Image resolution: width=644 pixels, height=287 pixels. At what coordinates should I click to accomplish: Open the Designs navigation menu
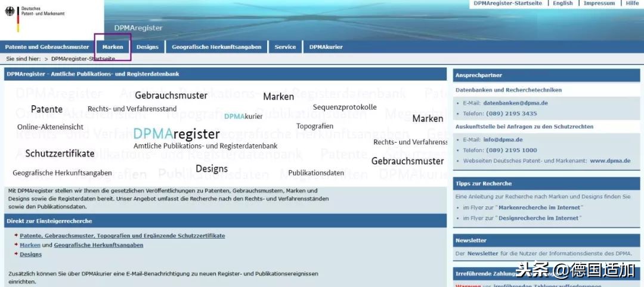pyautogui.click(x=147, y=47)
